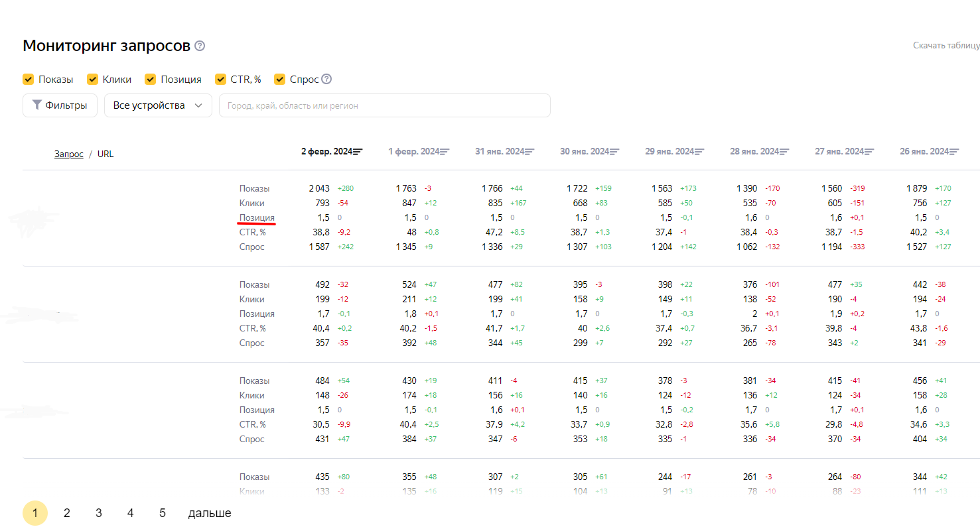The height and width of the screenshot is (529, 980).
Task: Click the Показы value 492
Action: click(x=322, y=285)
